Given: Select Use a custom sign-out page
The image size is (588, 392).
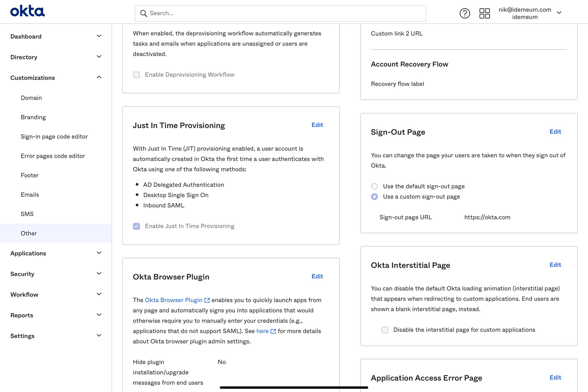Looking at the screenshot, I should click(374, 197).
